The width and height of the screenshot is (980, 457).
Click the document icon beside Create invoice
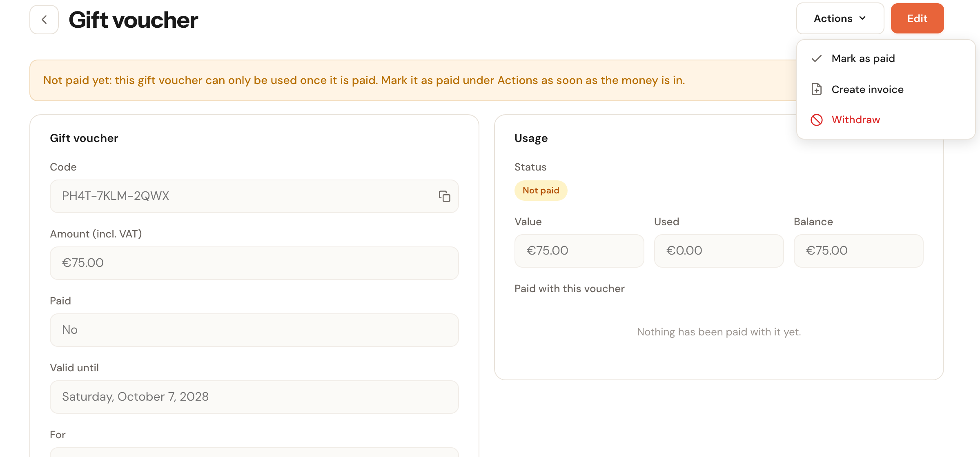(817, 89)
